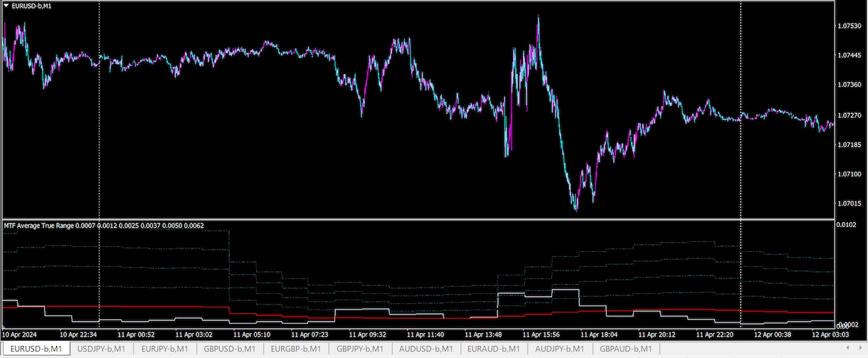Screen dimensions: 868x358
Task: Click the 1.07100 price axis label
Action: 851,174
